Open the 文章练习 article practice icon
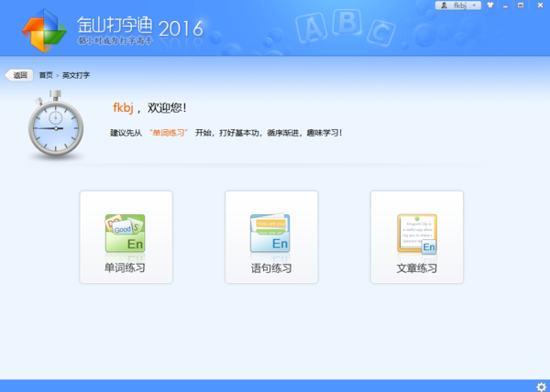Image resolution: width=550 pixels, height=392 pixels. (x=416, y=234)
